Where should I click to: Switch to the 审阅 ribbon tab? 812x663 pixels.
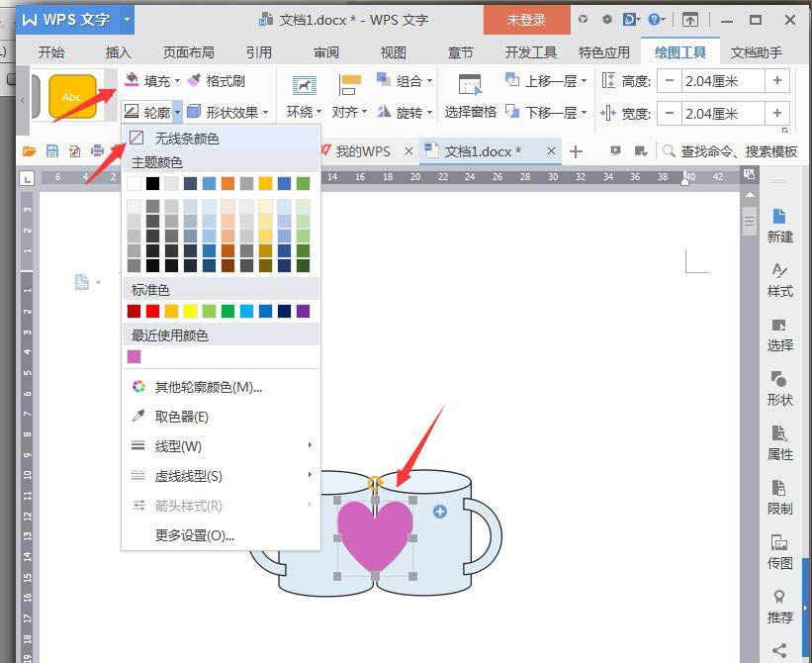pos(326,52)
